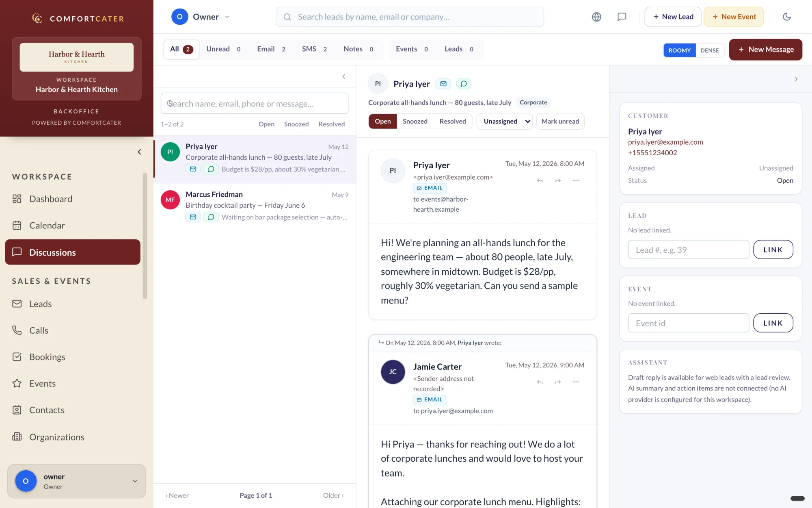812x508 pixels.
Task: Click the Lead # input field
Action: point(688,250)
